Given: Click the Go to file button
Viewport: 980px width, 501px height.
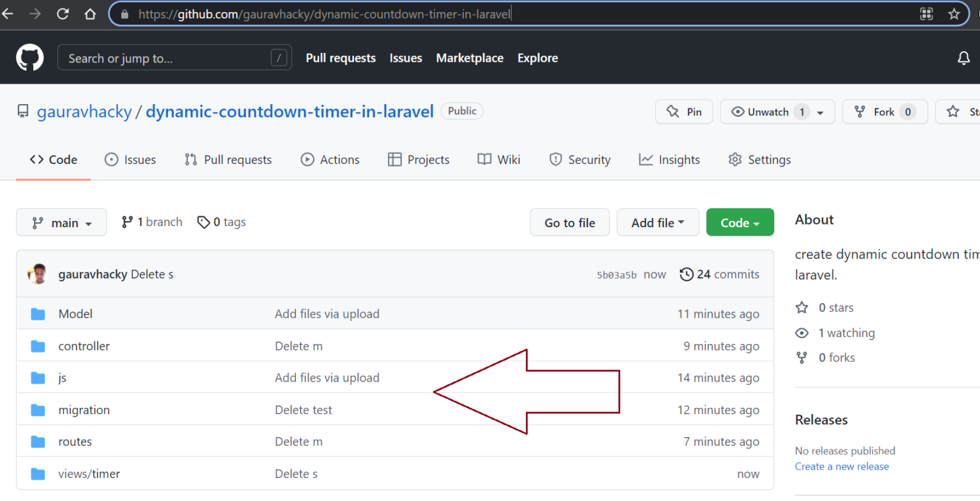Looking at the screenshot, I should (570, 223).
